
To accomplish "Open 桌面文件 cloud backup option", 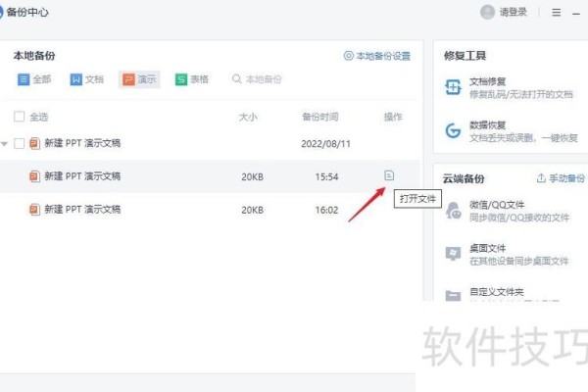I will (x=507, y=254).
